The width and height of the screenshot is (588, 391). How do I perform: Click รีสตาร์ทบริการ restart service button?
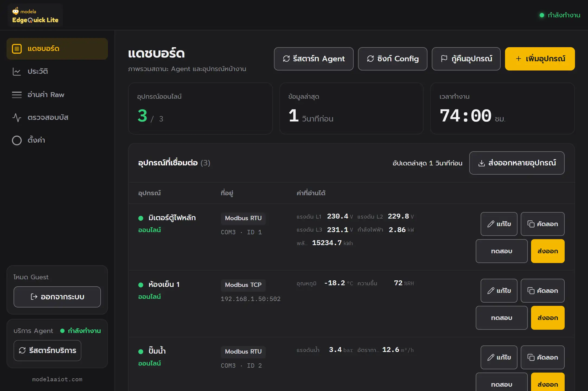pyautogui.click(x=47, y=351)
